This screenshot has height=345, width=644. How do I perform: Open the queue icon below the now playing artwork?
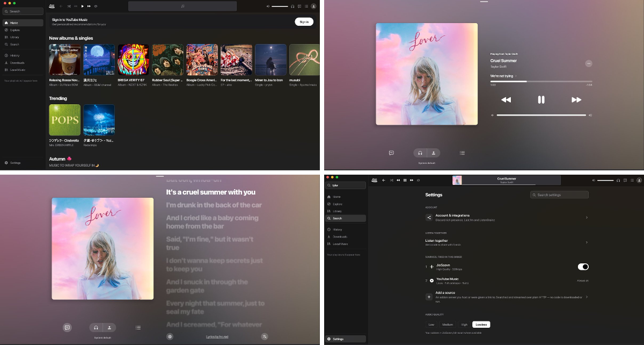point(462,153)
